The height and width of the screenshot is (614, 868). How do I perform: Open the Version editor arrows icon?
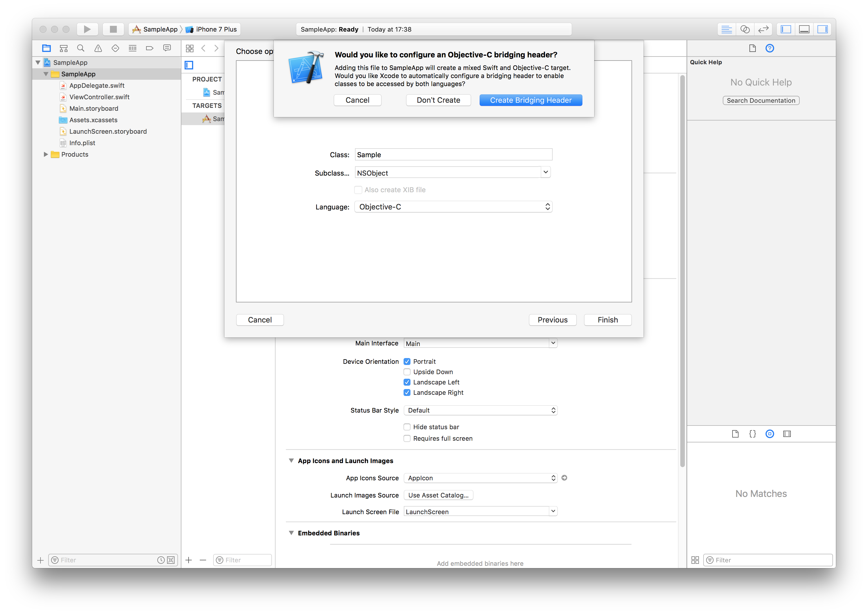point(763,29)
